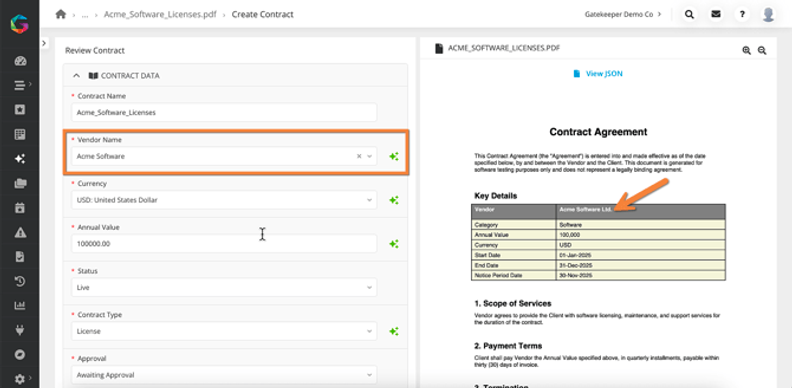Click the 1. Scope of Services heading
The width and height of the screenshot is (792, 388).
pos(513,304)
